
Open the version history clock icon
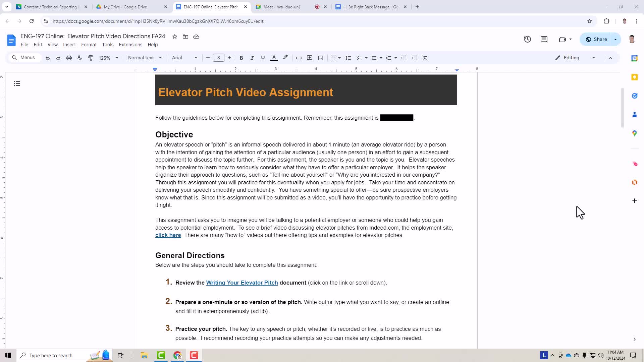click(527, 40)
